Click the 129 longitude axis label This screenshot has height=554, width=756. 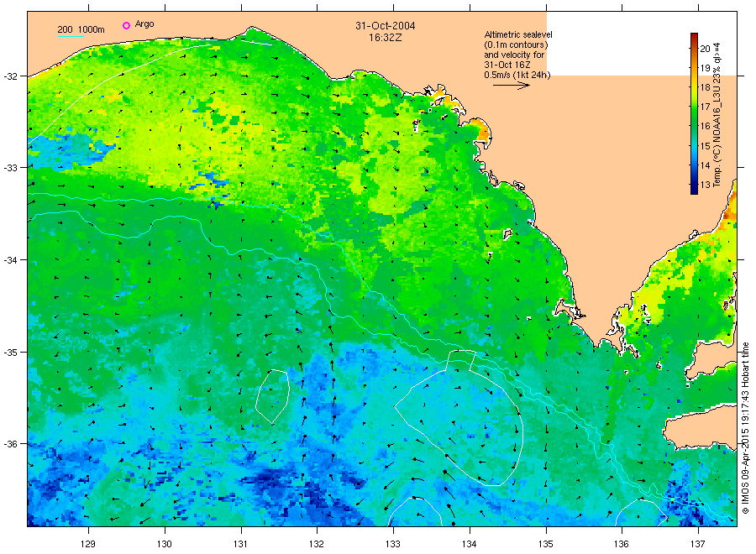[x=88, y=544]
